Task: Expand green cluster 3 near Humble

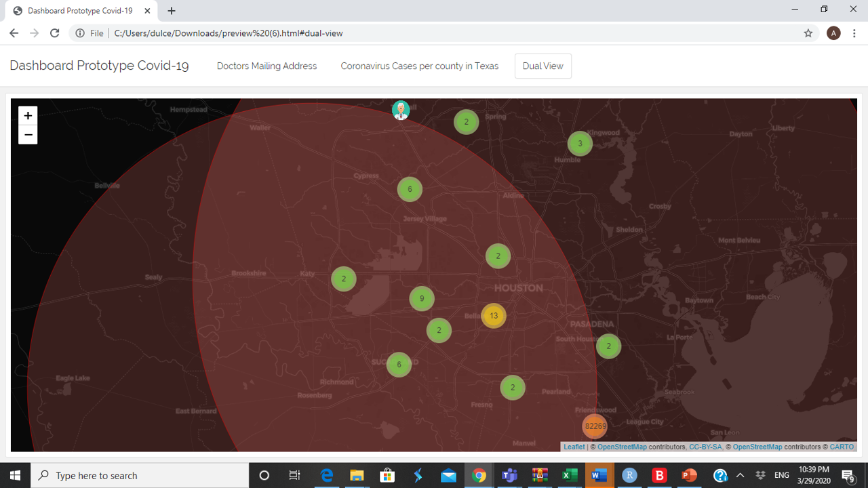Action: pos(580,144)
